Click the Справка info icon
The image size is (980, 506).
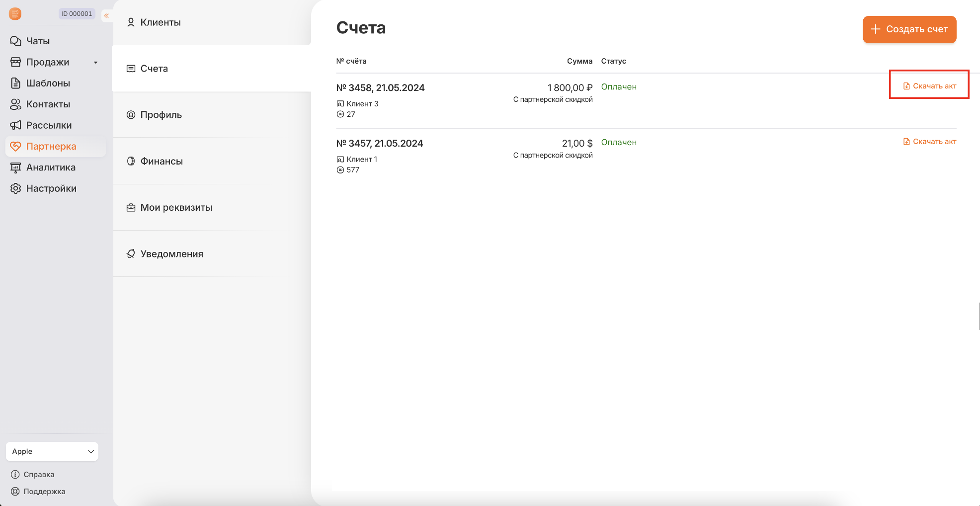(x=15, y=474)
